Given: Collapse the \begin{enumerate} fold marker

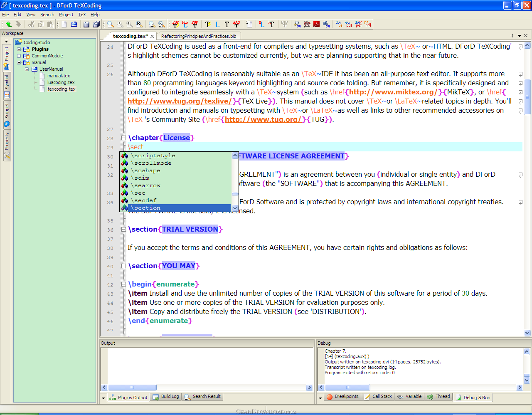Looking at the screenshot, I should coord(123,284).
